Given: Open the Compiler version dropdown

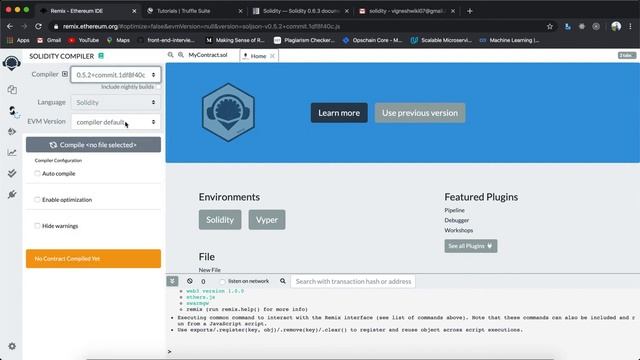Looking at the screenshot, I should coord(116,75).
